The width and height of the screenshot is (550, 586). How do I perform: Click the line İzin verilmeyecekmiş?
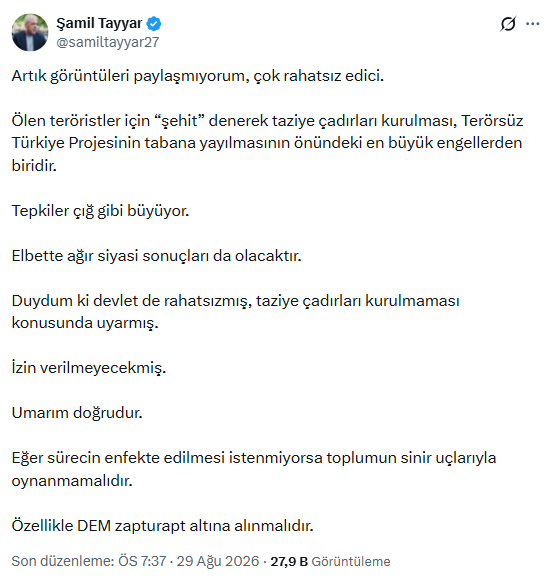pos(89,368)
